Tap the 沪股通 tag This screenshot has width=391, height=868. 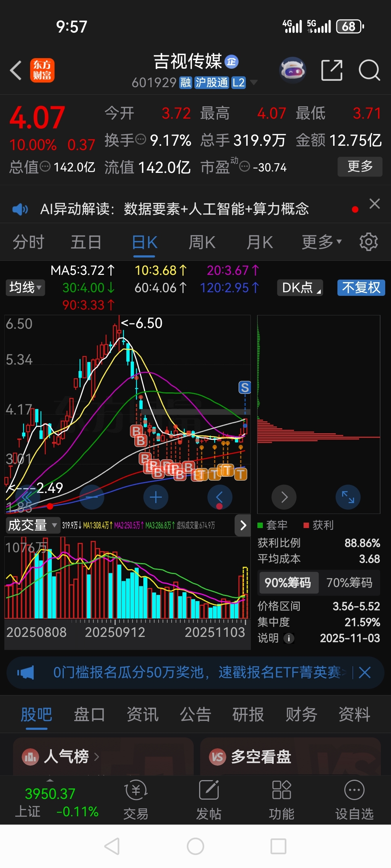[212, 82]
